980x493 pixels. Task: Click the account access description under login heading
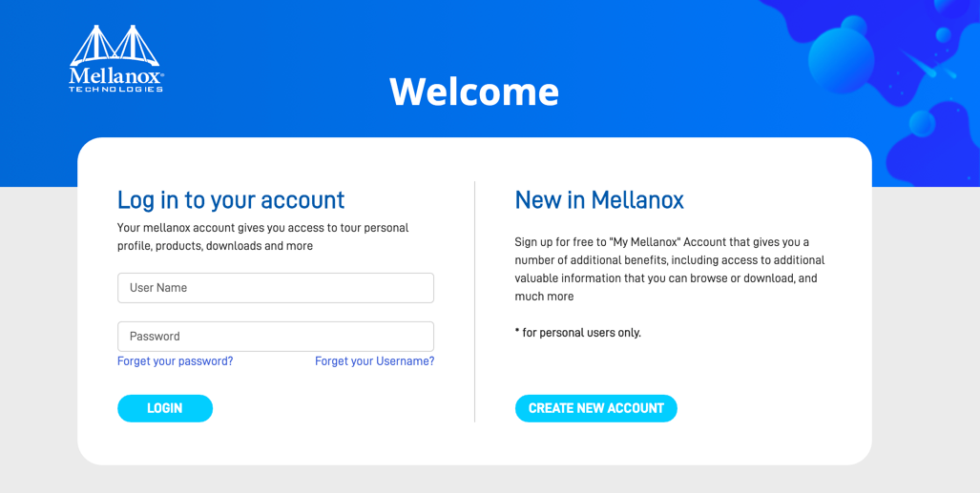262,236
